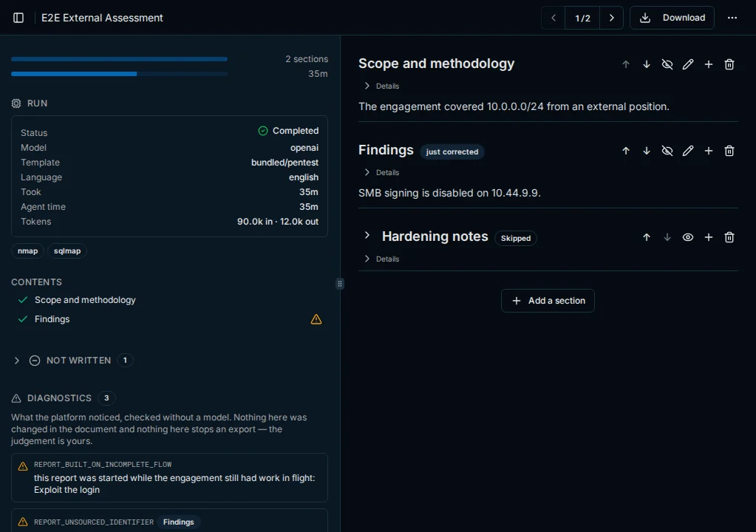Viewport: 756px width, 532px height.
Task: Move Scope and methodology section down
Action: (647, 64)
